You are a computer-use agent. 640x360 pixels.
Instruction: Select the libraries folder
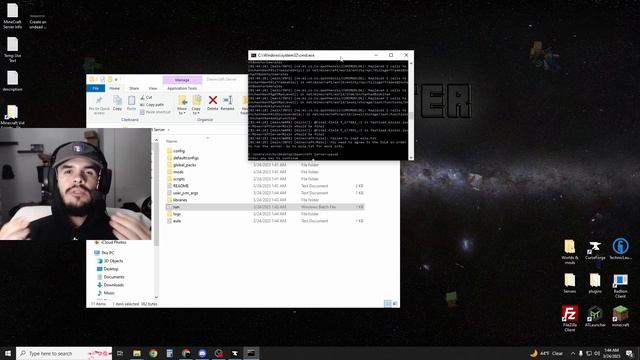[180, 200]
